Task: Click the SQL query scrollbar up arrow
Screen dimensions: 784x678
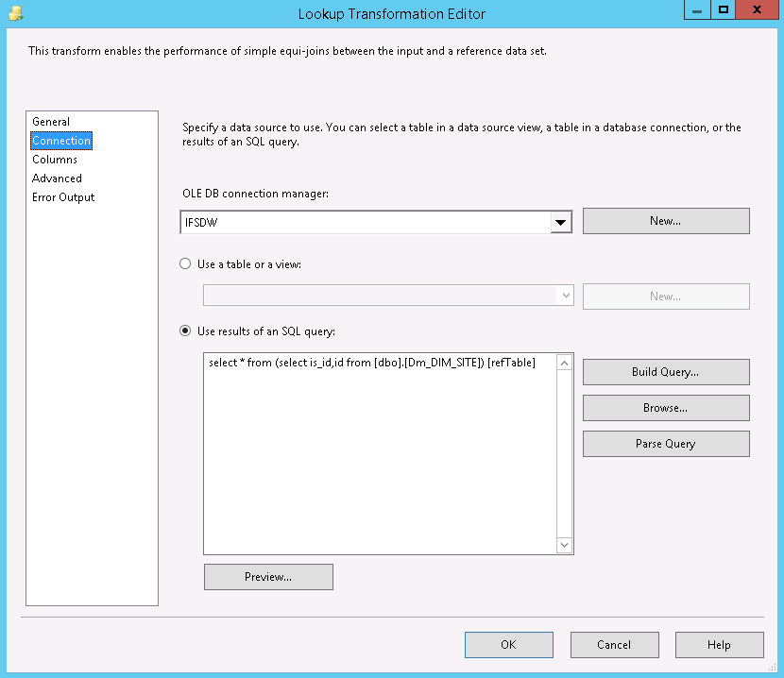Action: [565, 363]
